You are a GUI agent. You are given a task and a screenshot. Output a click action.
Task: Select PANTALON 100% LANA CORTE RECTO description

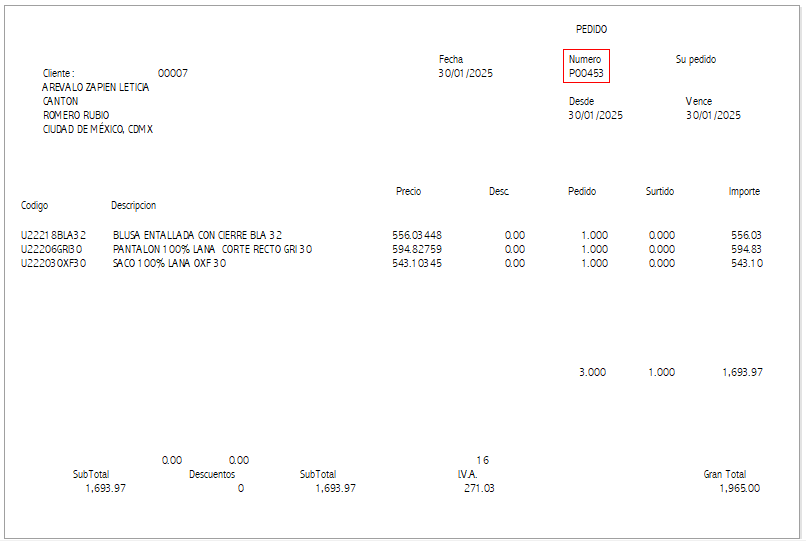coord(212,249)
